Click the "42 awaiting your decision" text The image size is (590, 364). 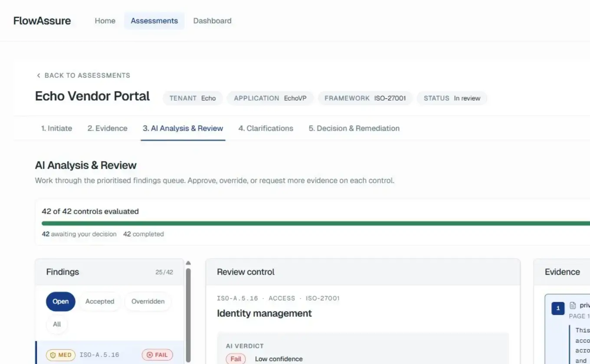click(x=79, y=234)
